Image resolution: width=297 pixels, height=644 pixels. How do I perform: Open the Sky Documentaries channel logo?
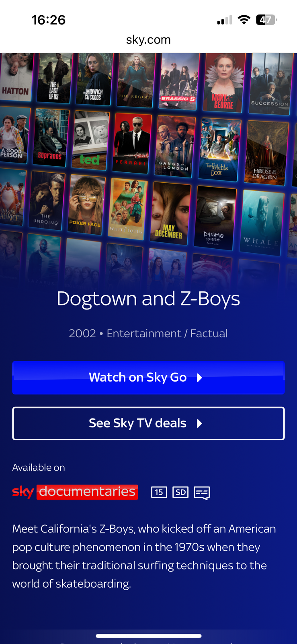[75, 492]
